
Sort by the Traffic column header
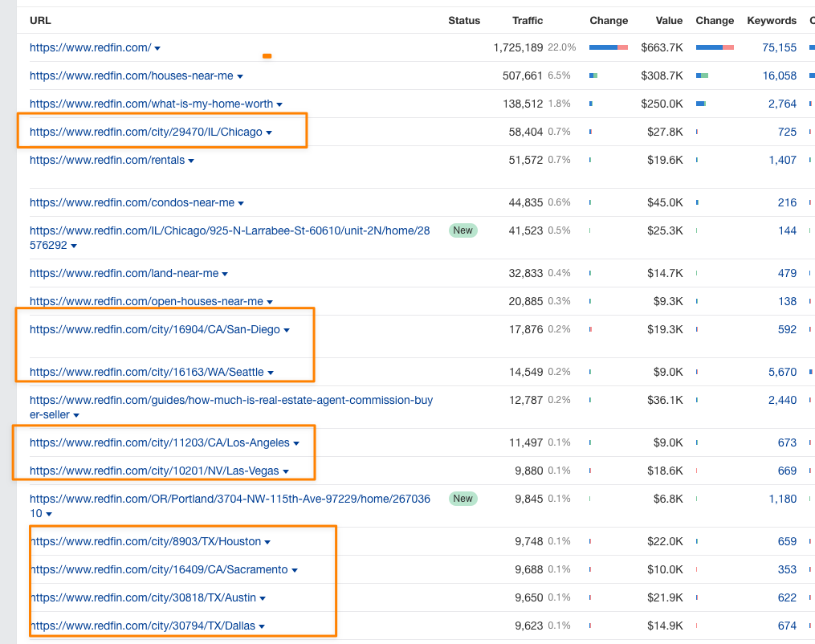point(527,20)
